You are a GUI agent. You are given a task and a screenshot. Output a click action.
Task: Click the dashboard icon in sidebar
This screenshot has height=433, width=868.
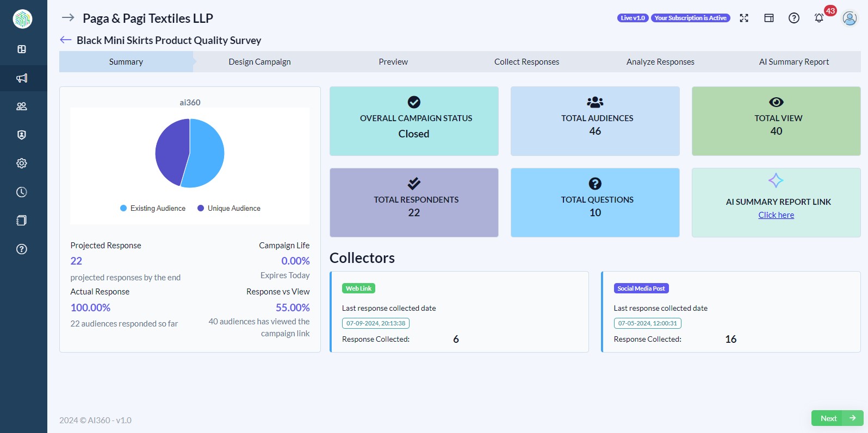[22, 49]
